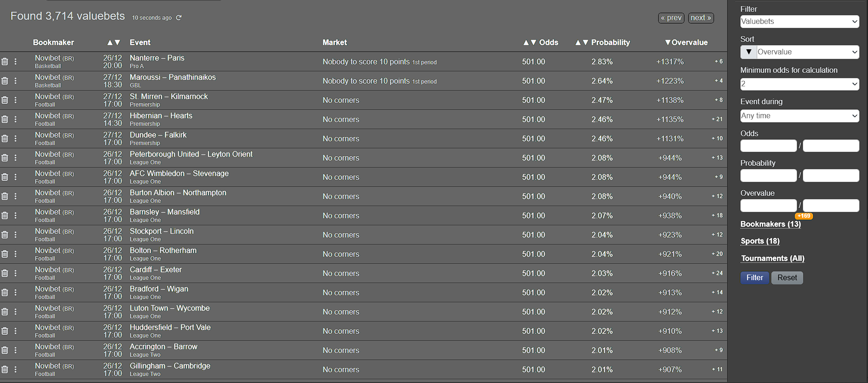Toggle the sort direction arrow beside the Sort dropdown
This screenshot has width=868, height=383.
pyautogui.click(x=748, y=52)
